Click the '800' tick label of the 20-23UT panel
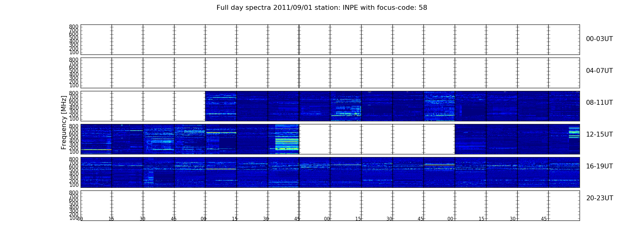The image size is (644, 245). coord(74,193)
